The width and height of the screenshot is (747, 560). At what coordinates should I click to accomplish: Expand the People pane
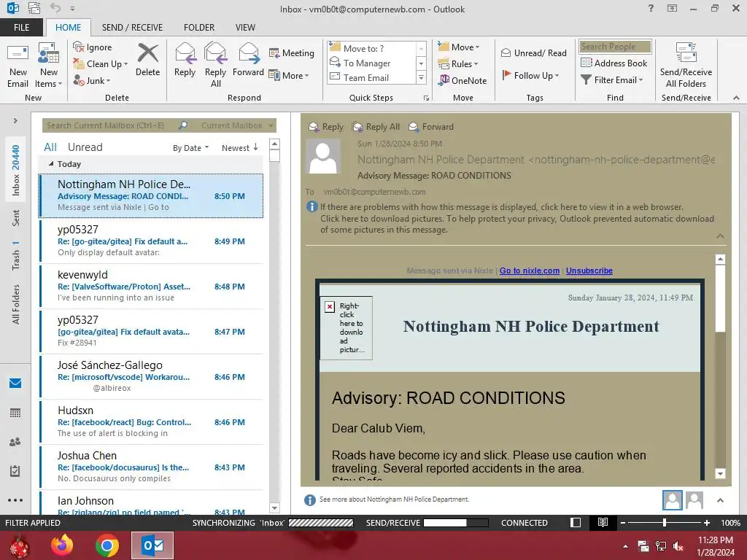pyautogui.click(x=720, y=500)
